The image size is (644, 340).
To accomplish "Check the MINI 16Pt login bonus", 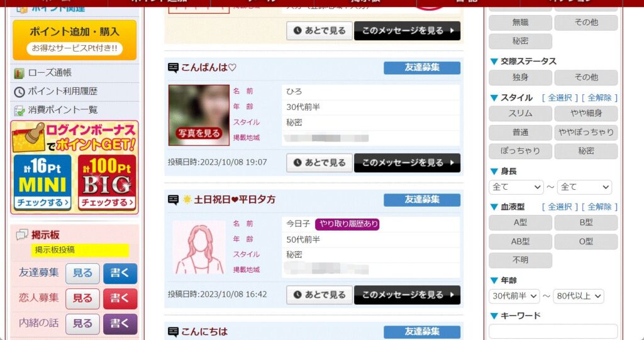I will pos(43,183).
